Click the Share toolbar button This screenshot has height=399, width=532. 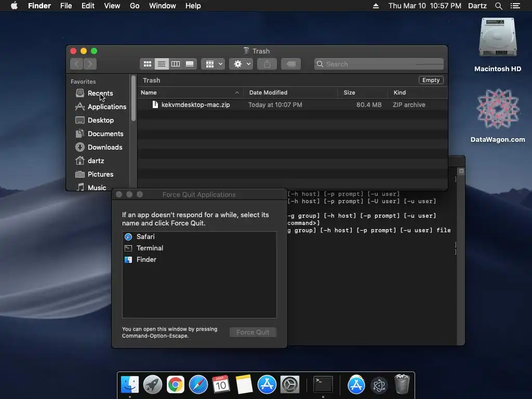[x=267, y=64]
